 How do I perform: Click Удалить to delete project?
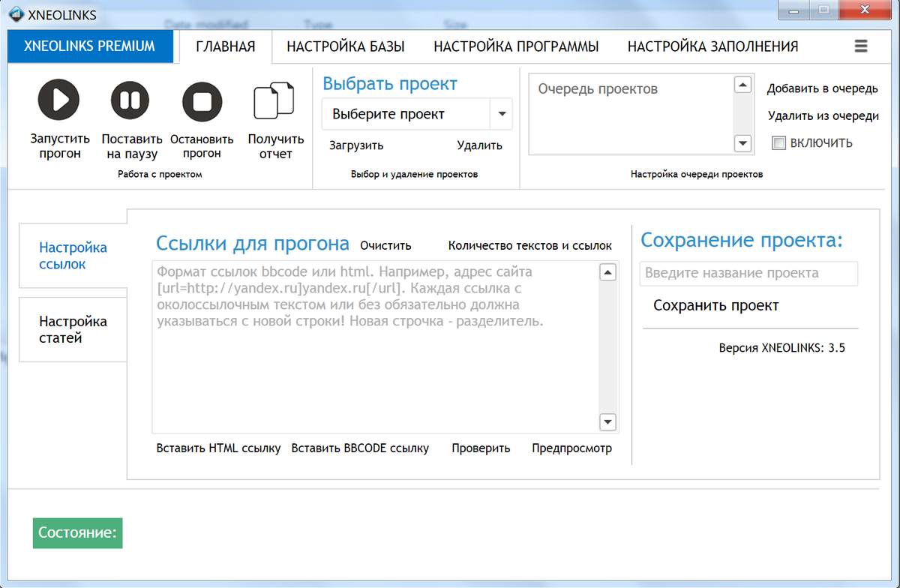point(479,145)
